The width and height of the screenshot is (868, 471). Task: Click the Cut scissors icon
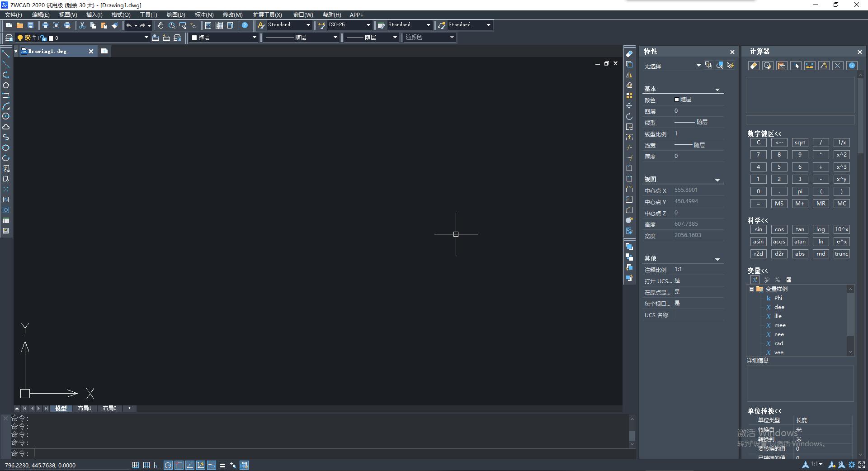click(x=82, y=25)
